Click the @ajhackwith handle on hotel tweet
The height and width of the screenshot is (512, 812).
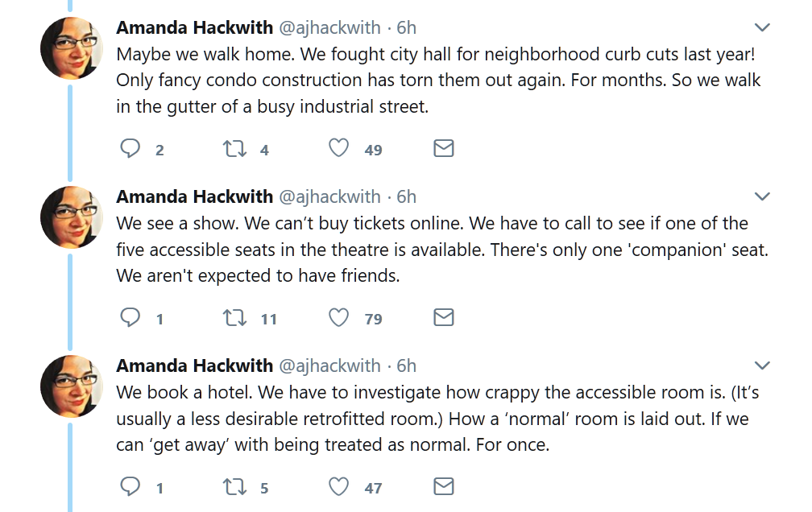coord(329,365)
